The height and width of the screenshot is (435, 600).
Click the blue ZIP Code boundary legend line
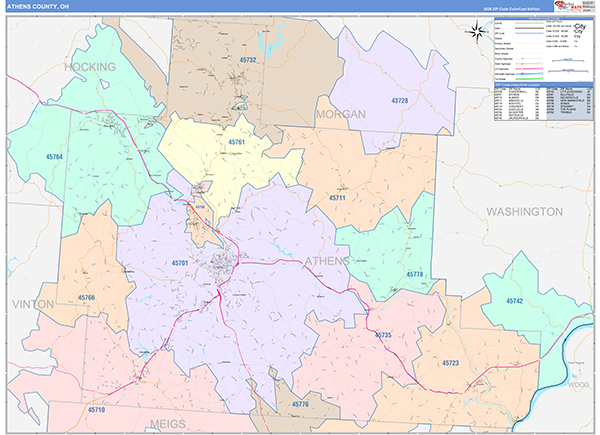click(x=529, y=33)
